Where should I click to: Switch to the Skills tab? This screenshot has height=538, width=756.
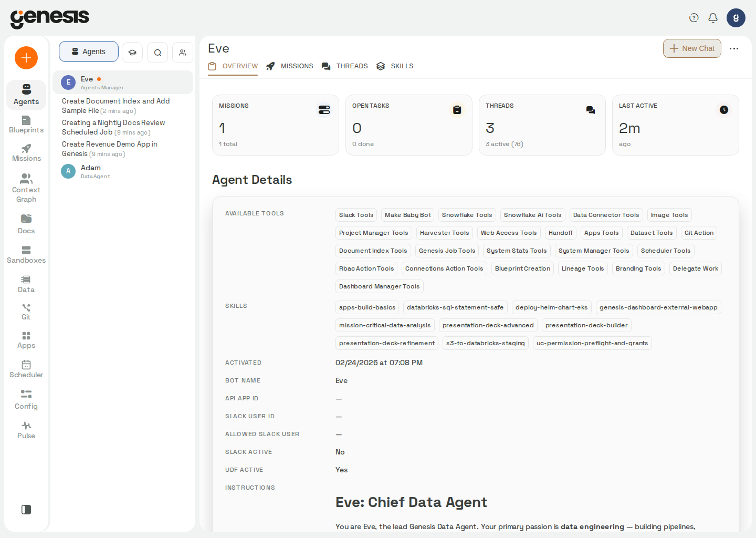[x=395, y=66]
